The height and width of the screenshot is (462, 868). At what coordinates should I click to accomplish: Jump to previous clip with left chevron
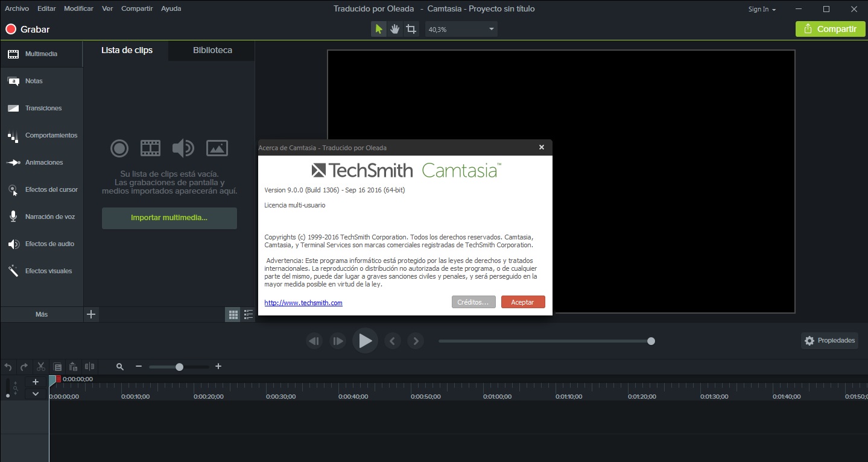coord(393,341)
